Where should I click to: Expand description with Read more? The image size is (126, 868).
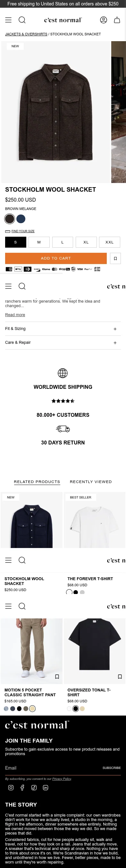tap(15, 315)
